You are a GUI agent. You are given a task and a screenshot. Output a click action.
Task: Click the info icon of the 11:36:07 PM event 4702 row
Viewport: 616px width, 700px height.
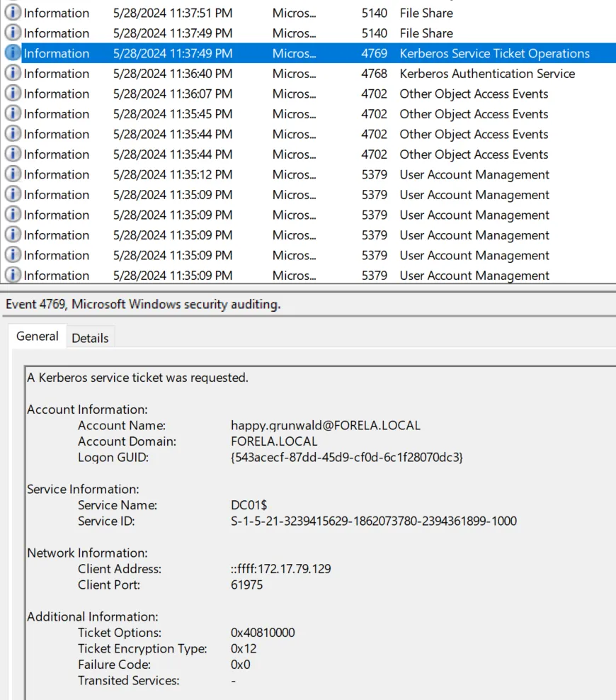[x=13, y=94]
